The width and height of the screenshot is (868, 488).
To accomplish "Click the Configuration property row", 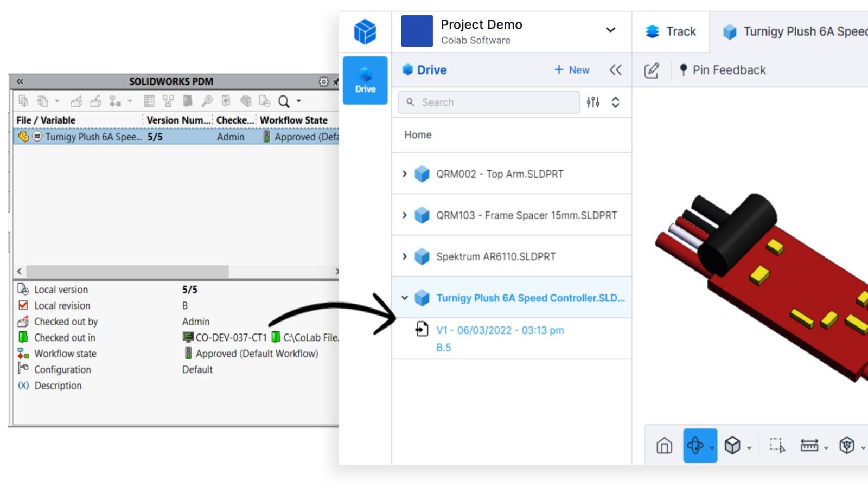I will 176,369.
